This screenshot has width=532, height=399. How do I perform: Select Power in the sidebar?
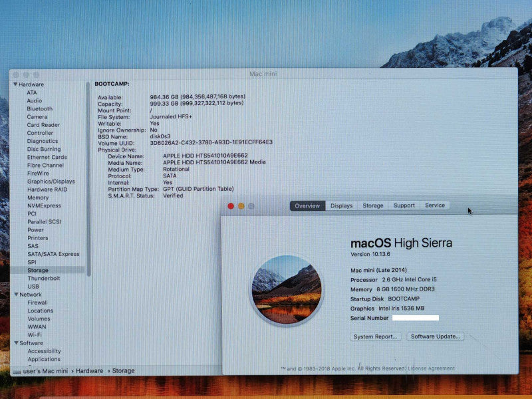pos(35,229)
